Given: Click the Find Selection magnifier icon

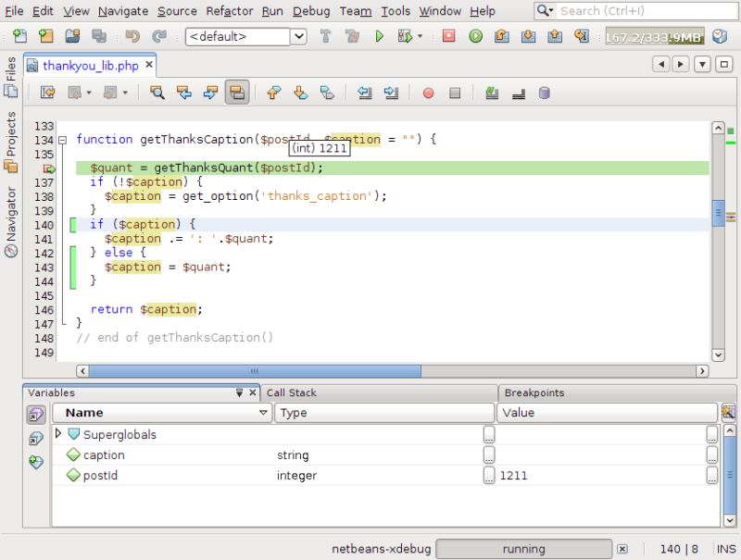Looking at the screenshot, I should point(159,93).
